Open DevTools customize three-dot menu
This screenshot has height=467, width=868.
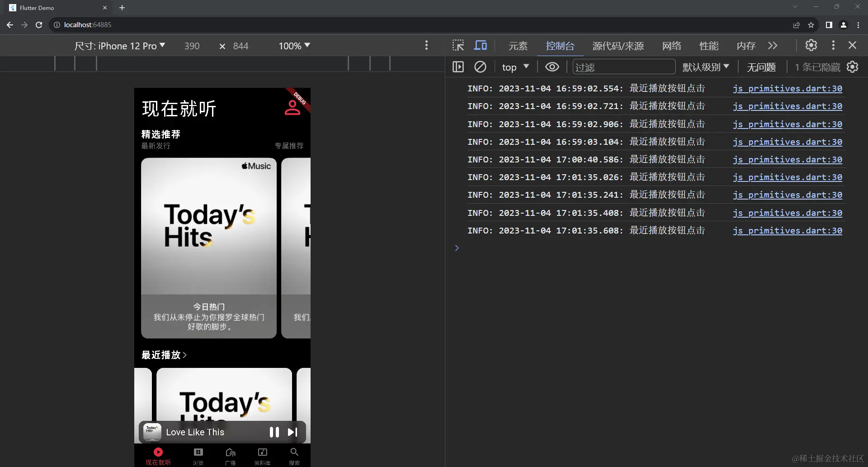point(833,45)
